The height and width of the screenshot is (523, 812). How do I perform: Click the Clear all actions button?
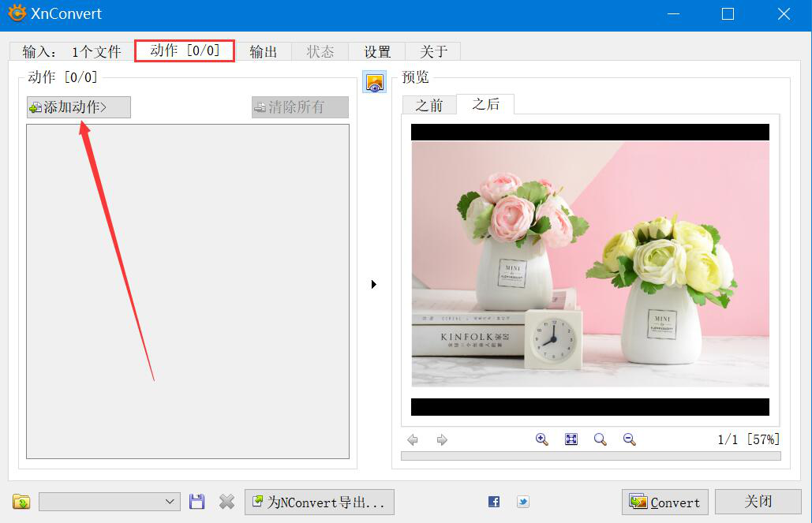(301, 107)
